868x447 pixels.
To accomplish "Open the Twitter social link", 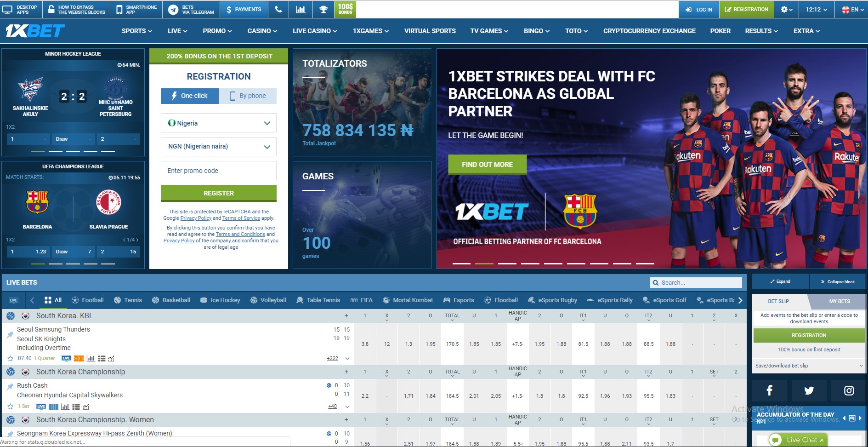I will tap(809, 390).
